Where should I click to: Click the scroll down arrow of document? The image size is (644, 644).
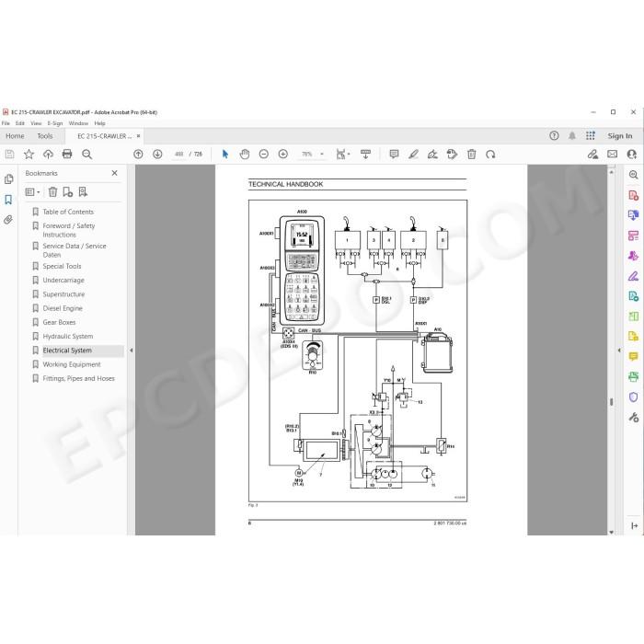612,532
